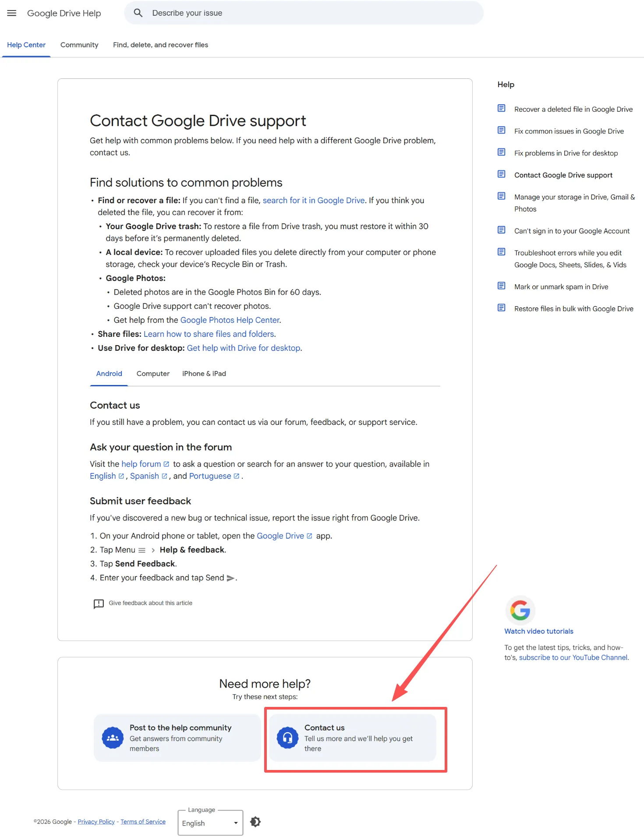This screenshot has height=837, width=644.
Task: Select the Android platform tab
Action: point(109,374)
